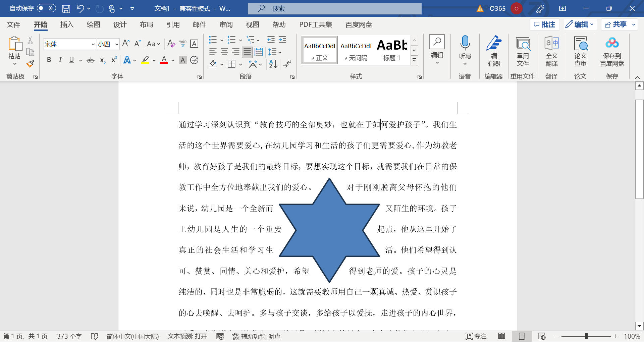Apply red font color

click(164, 60)
